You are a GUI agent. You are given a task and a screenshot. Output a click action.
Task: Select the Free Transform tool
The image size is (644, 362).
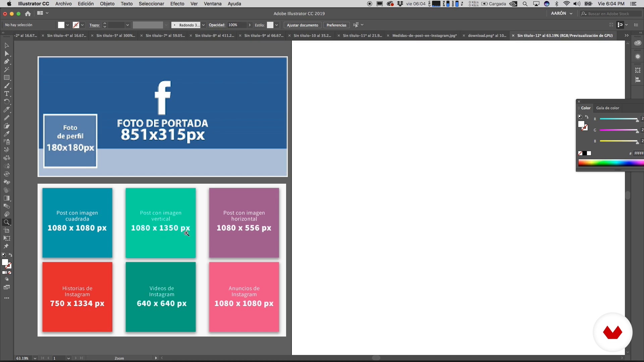click(6, 238)
